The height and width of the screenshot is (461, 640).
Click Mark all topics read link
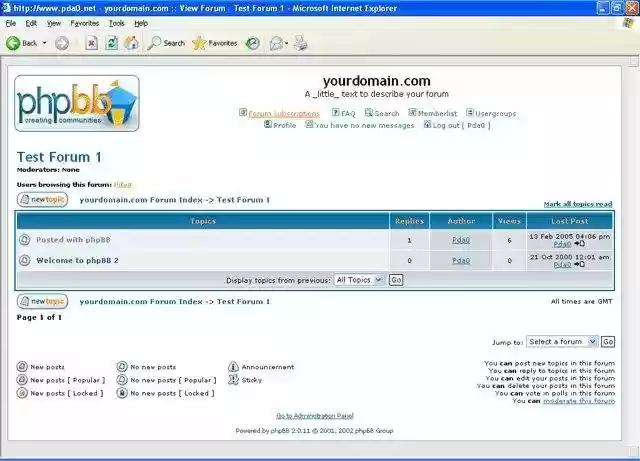click(578, 204)
